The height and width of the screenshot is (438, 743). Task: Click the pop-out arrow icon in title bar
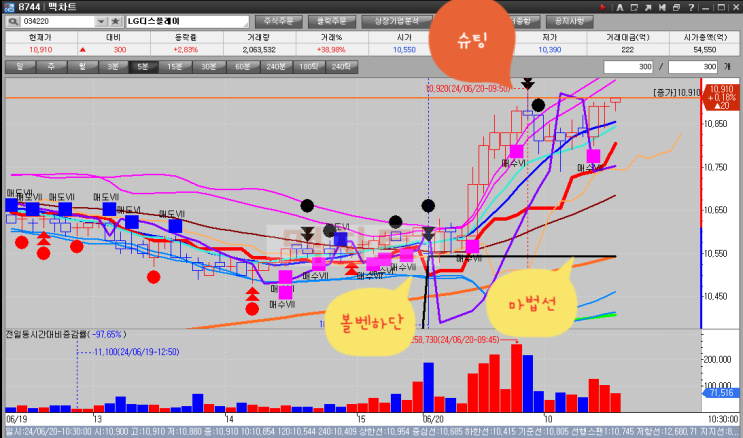pos(648,8)
